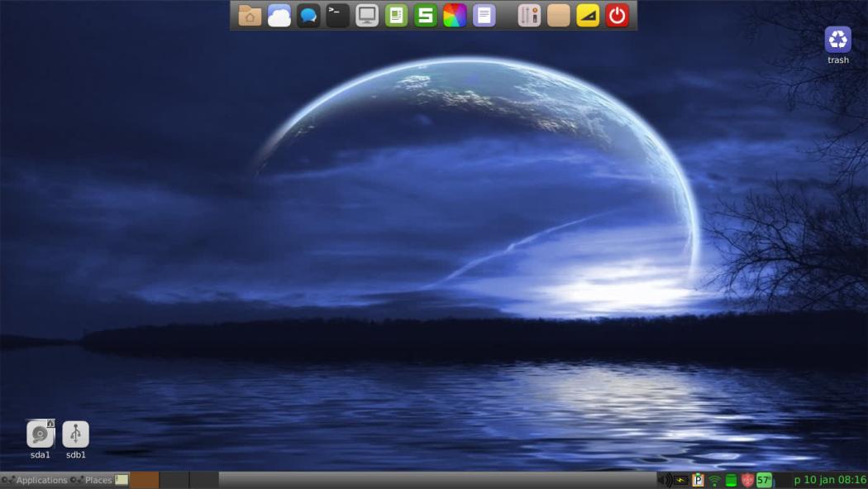868x489 pixels.
Task: Open the Applications menu
Action: coord(35,480)
